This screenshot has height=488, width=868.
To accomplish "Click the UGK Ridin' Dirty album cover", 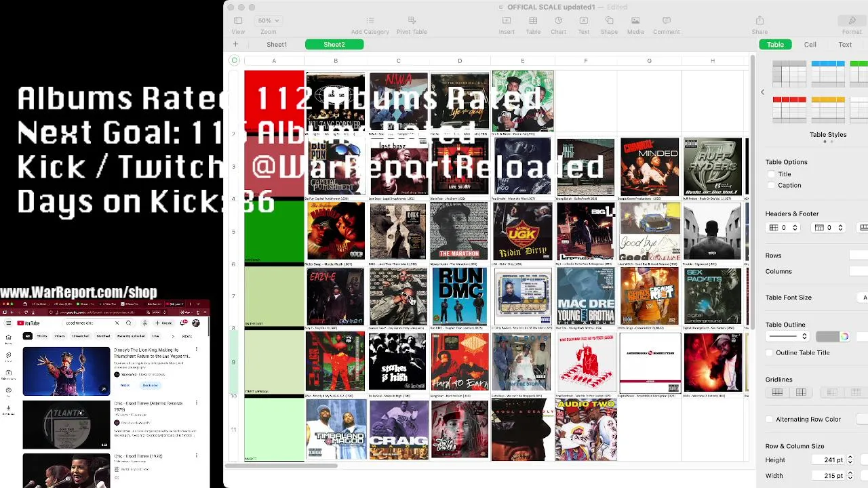I will (x=523, y=232).
